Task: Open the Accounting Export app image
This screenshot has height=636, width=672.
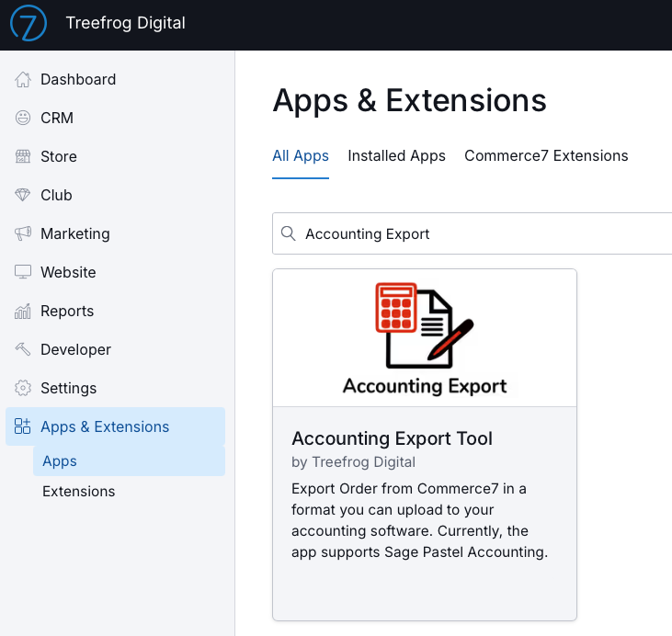Action: click(x=425, y=337)
